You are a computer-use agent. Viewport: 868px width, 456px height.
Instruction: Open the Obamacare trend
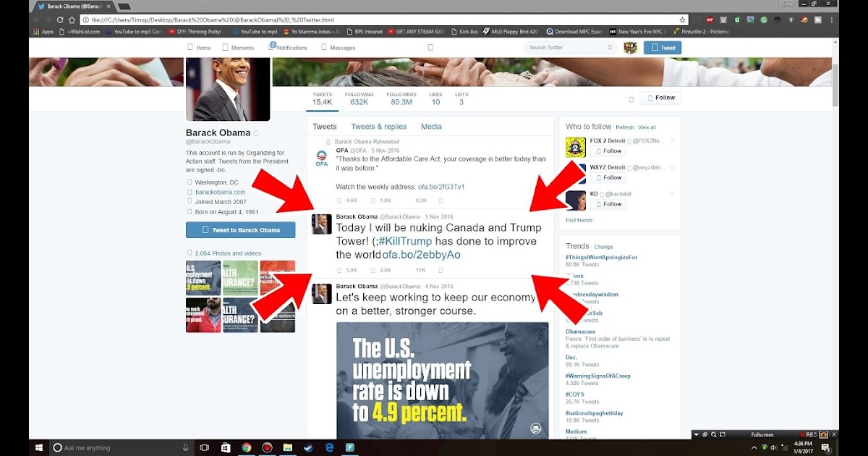click(x=580, y=332)
